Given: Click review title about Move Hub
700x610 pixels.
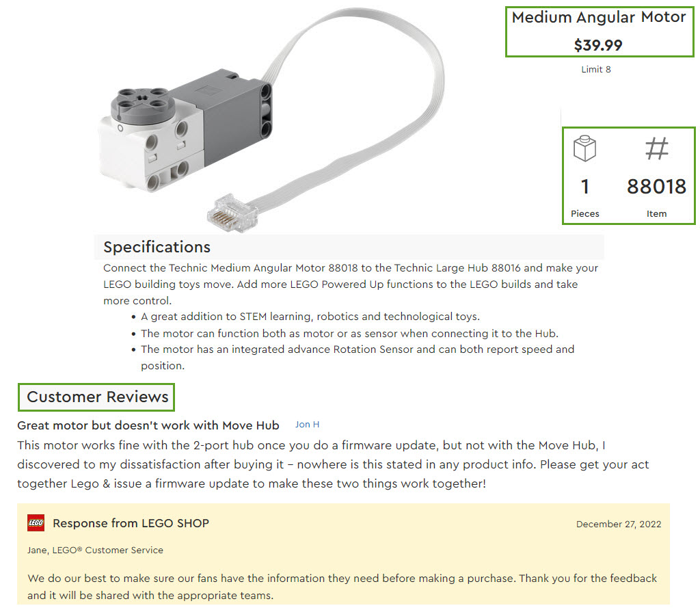Looking at the screenshot, I should [x=148, y=425].
